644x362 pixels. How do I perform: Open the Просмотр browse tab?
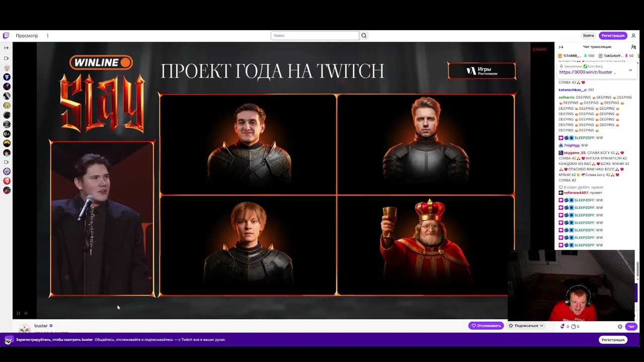[x=27, y=36]
